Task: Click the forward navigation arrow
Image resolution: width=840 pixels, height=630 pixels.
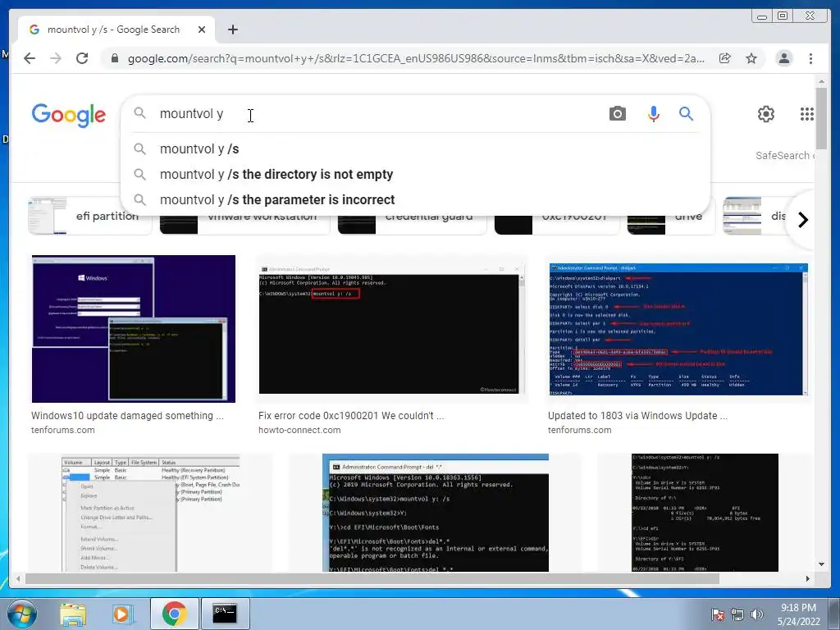Action: click(56, 58)
